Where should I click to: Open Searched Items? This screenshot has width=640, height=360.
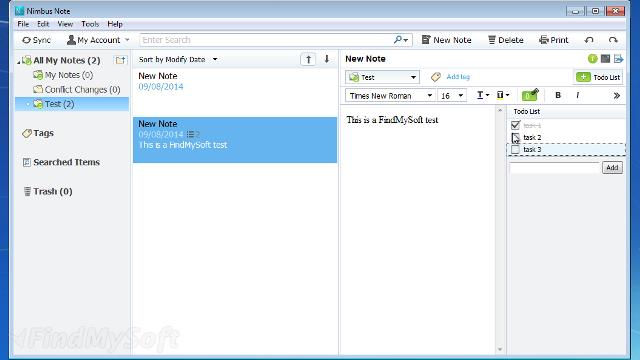click(66, 162)
